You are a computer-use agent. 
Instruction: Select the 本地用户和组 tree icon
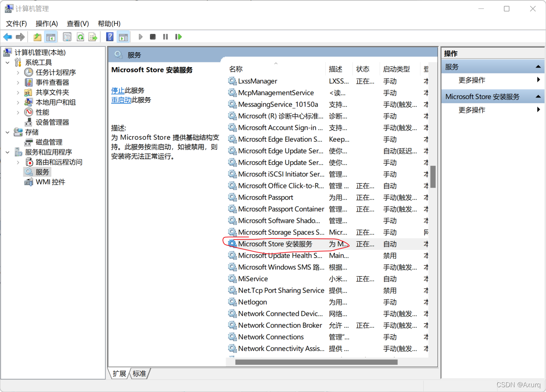29,102
